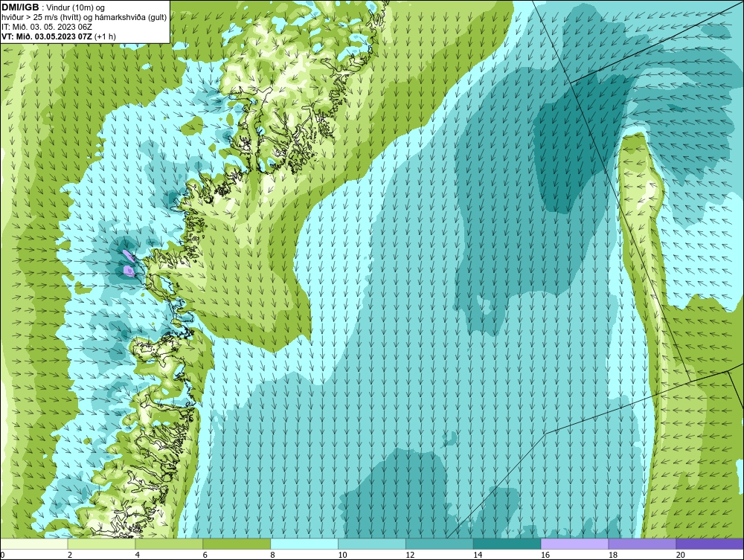Click the '(+1 h)' forecast offset text
Screen dimensions: 744x560
[x=106, y=36]
